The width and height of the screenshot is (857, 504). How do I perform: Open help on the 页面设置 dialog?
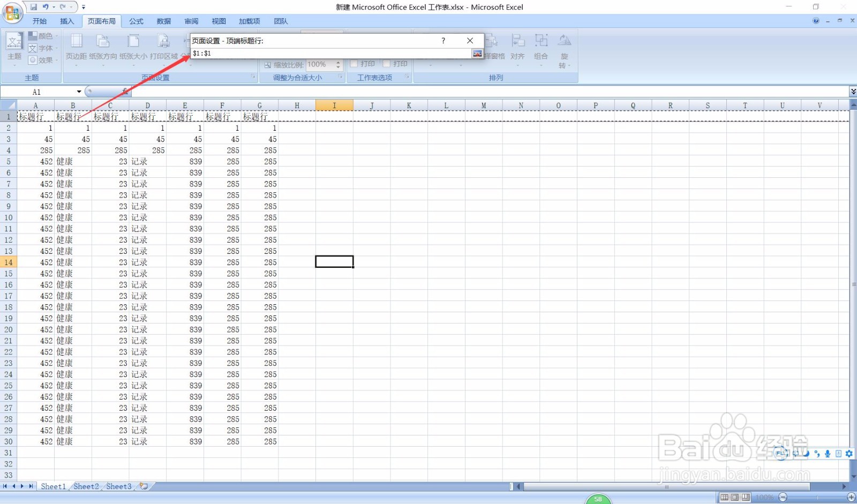click(443, 41)
